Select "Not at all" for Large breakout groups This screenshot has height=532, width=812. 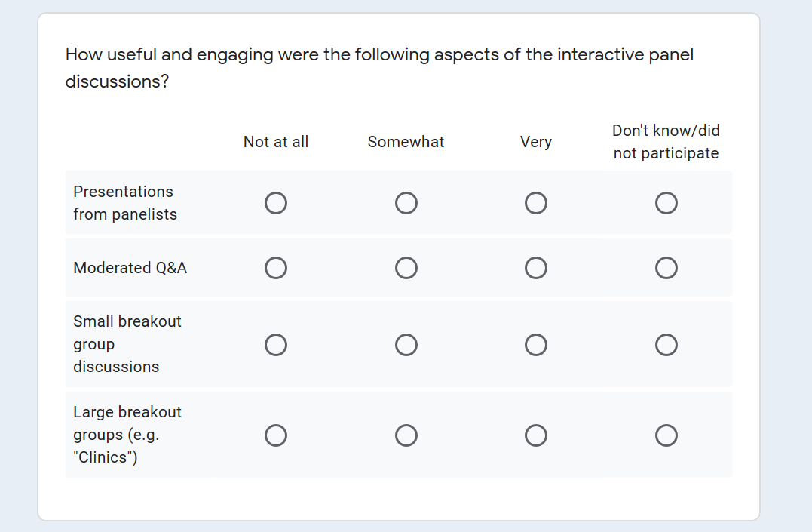pyautogui.click(x=276, y=435)
